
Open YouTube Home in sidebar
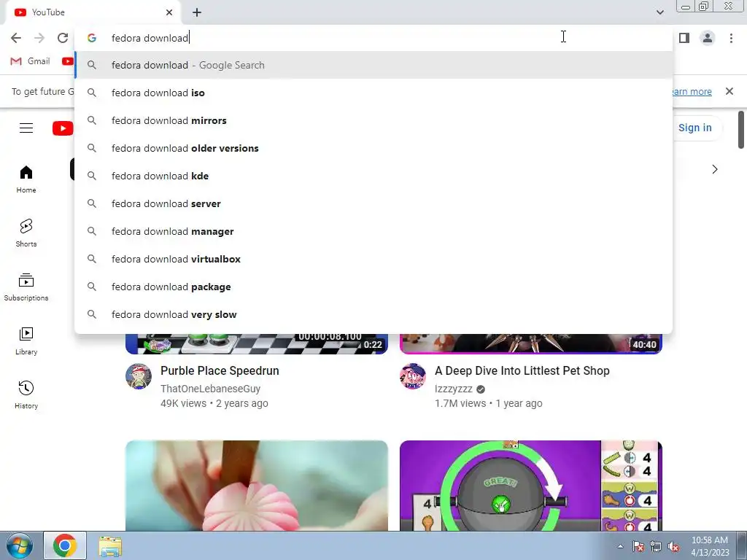26,179
